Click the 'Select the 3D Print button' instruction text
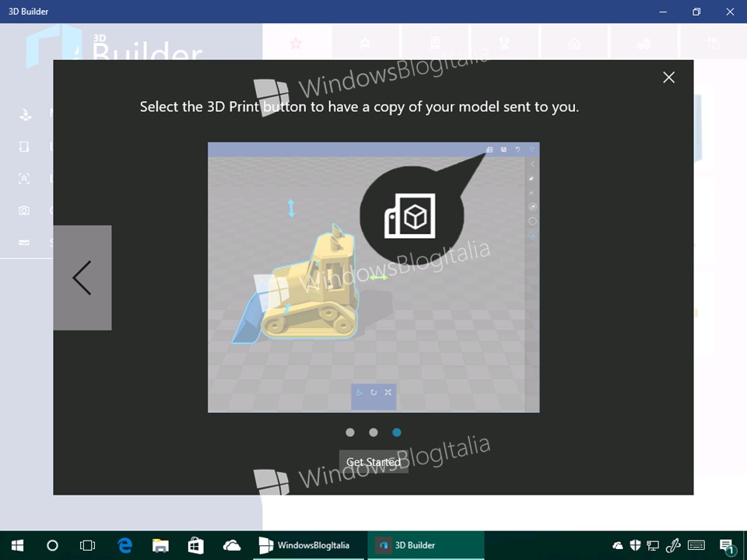Screen dimensions: 747x560 [359, 107]
